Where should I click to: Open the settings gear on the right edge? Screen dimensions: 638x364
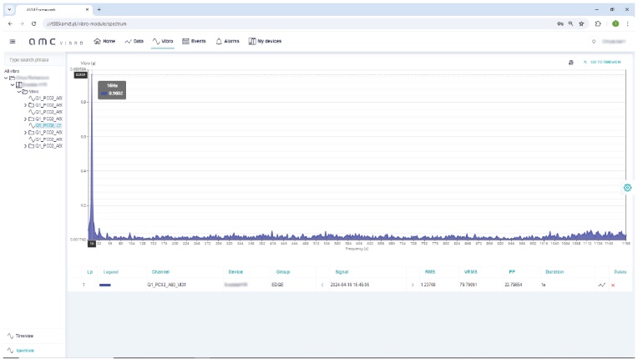click(627, 188)
